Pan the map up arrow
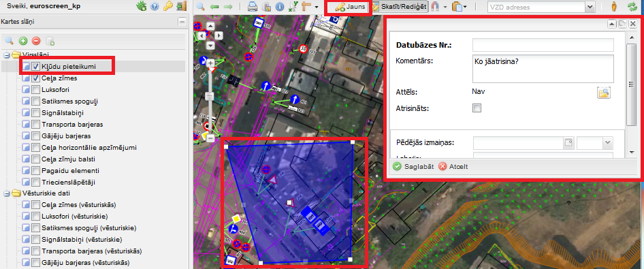Screen dimensions: 644x269 click(x=211, y=26)
